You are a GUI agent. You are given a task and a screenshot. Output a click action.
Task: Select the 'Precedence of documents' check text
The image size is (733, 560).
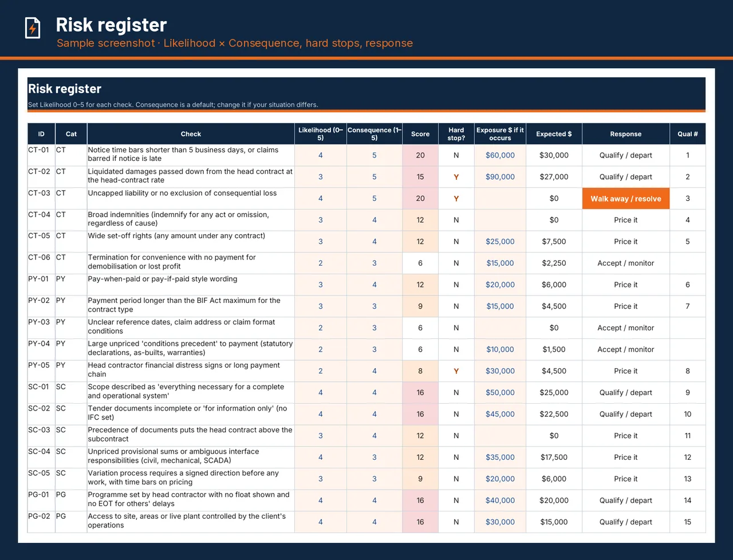(x=190, y=435)
